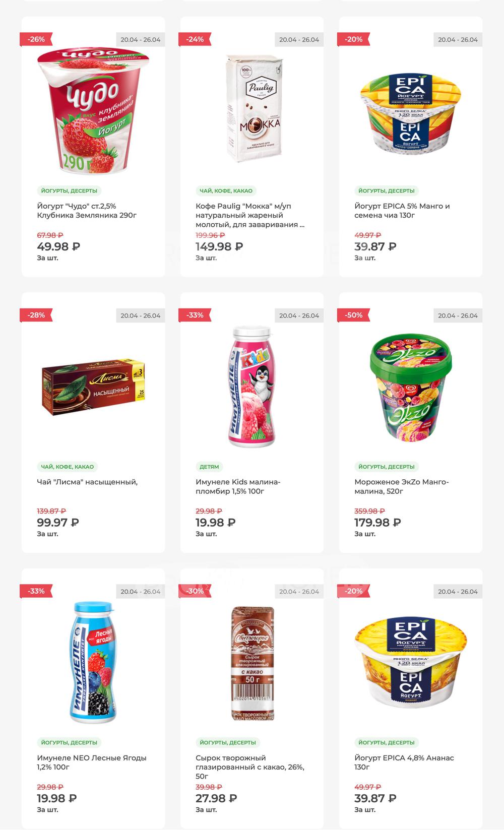504x830 pixels.
Task: Click Йогурты, десерты tag on Чудо card
Action: click(x=69, y=191)
